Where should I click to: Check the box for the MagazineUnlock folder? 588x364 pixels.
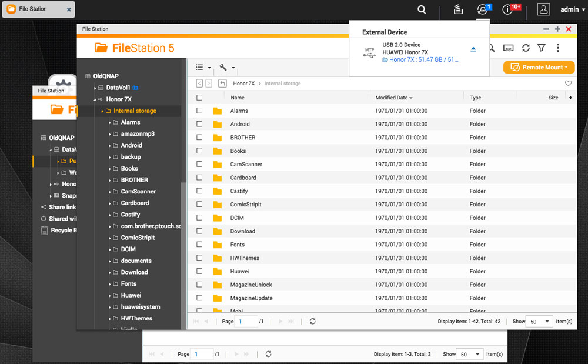click(x=199, y=285)
